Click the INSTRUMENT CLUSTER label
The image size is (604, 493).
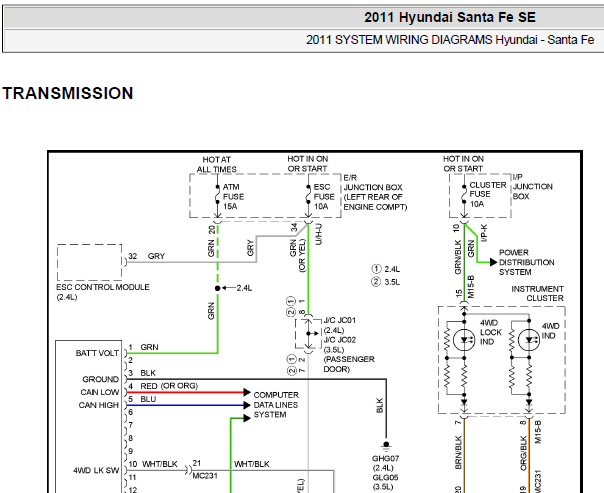point(537,293)
